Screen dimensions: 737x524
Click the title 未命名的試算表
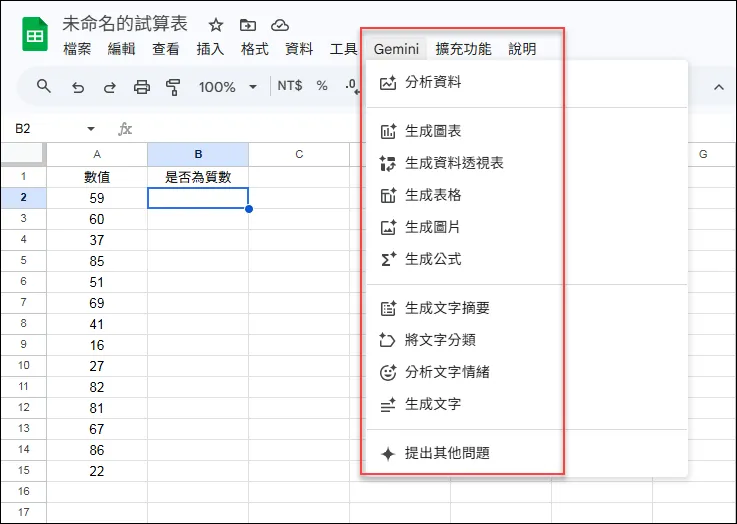(x=125, y=24)
